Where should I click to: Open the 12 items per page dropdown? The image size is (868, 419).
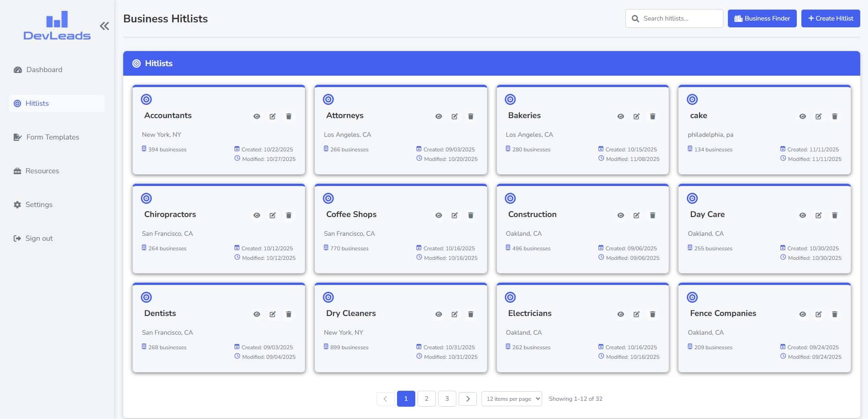[512, 399]
